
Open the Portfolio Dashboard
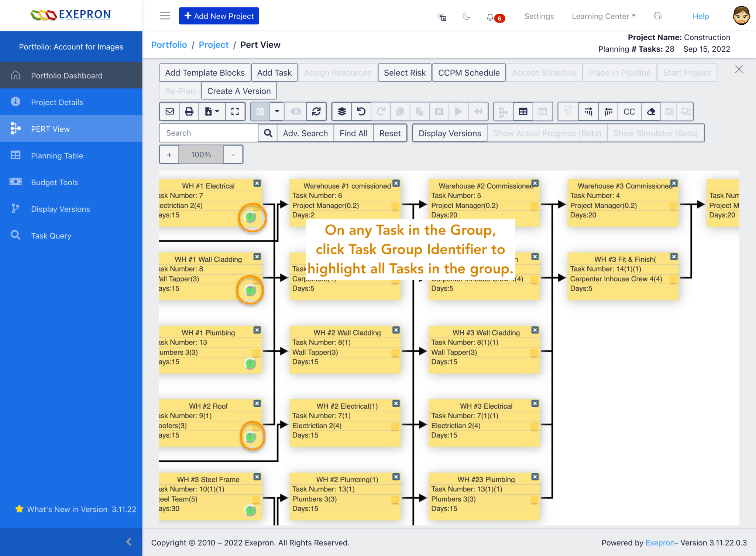click(66, 75)
